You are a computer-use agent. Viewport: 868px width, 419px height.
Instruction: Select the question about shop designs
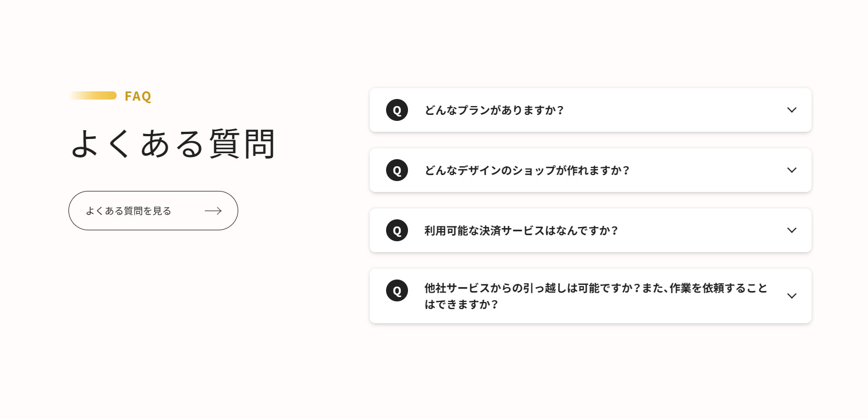tap(527, 170)
